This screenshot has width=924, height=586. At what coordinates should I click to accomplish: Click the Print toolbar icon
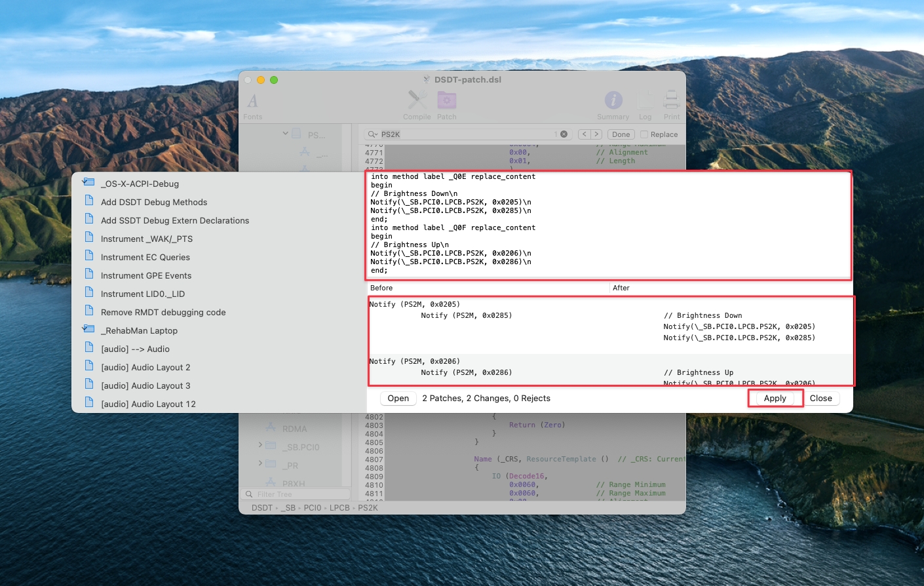[671, 100]
